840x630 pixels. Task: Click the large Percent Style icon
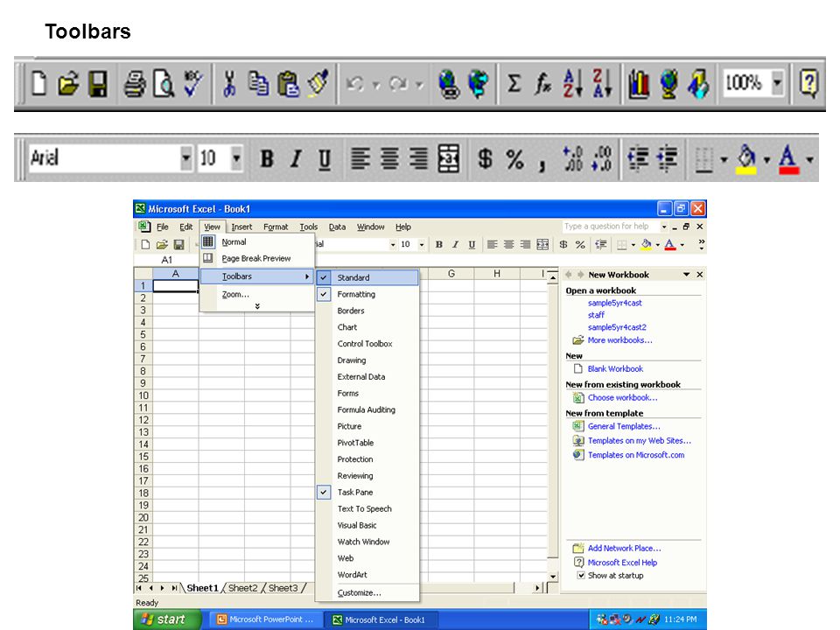(x=514, y=159)
